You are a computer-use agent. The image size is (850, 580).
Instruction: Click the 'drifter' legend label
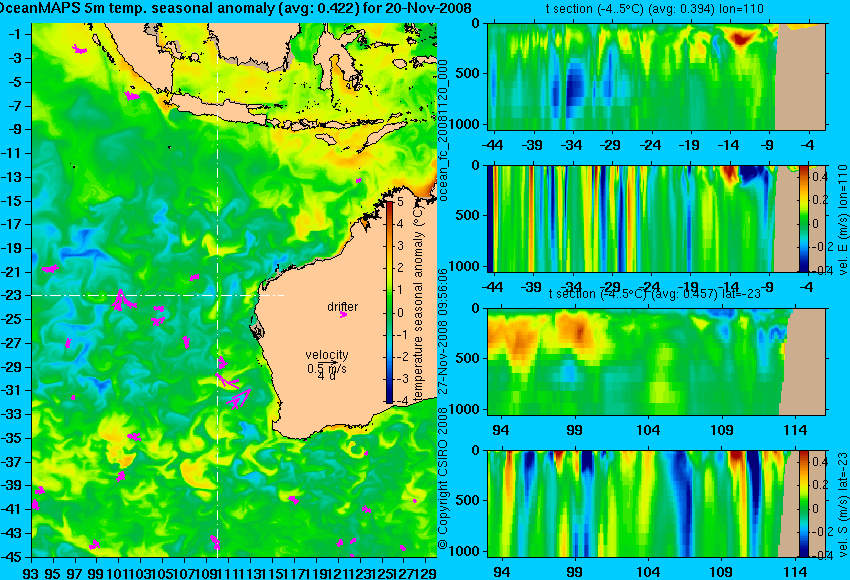pos(343,307)
